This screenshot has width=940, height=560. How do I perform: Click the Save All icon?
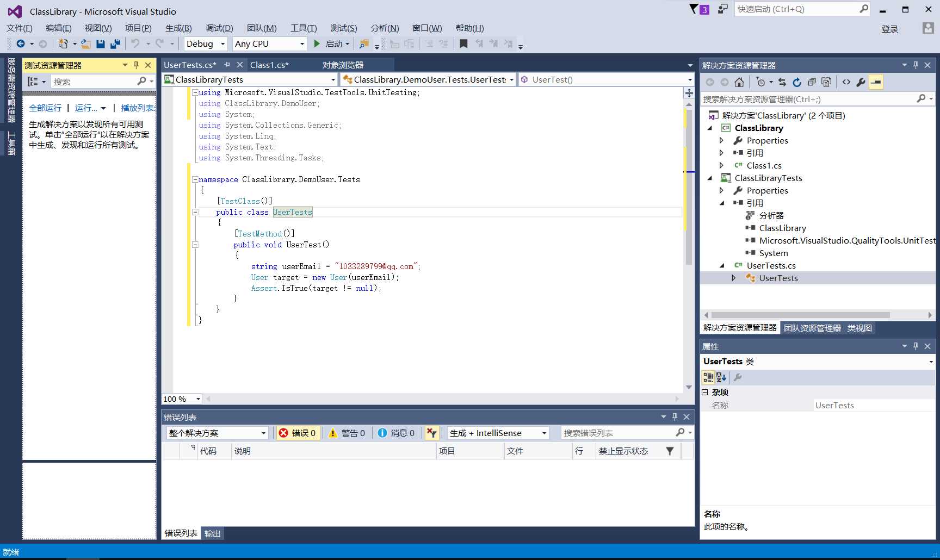pyautogui.click(x=115, y=43)
